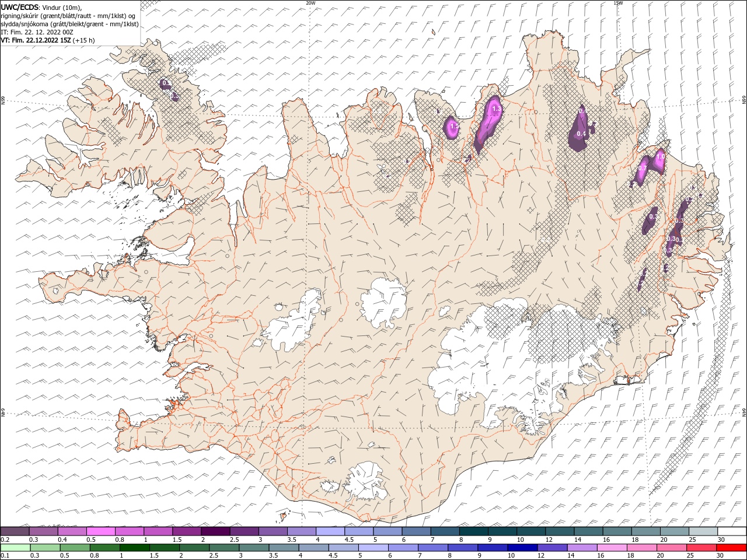Click the bright red swatch ending the rain legend
The height and width of the screenshot is (560, 747).
[x=731, y=548]
